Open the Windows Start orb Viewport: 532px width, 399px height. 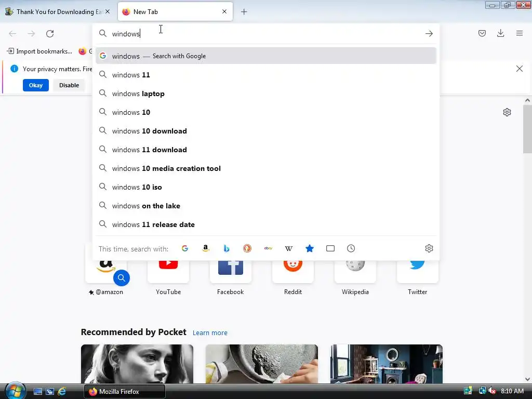pos(15,391)
